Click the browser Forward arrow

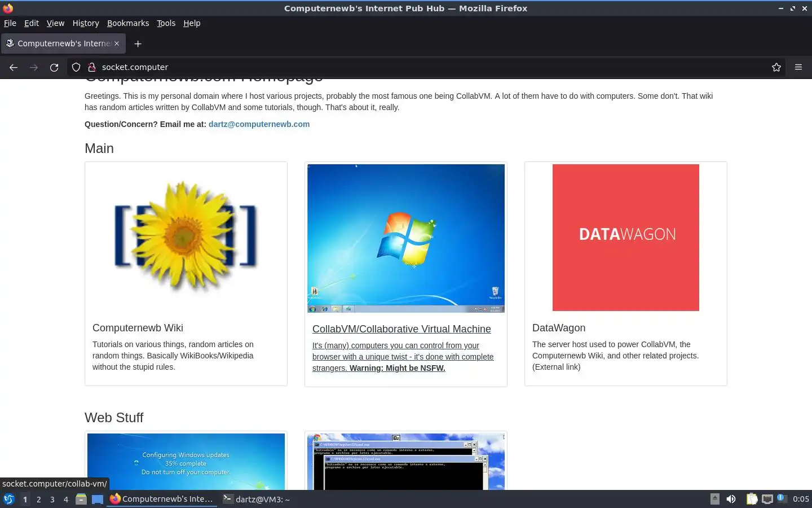34,67
